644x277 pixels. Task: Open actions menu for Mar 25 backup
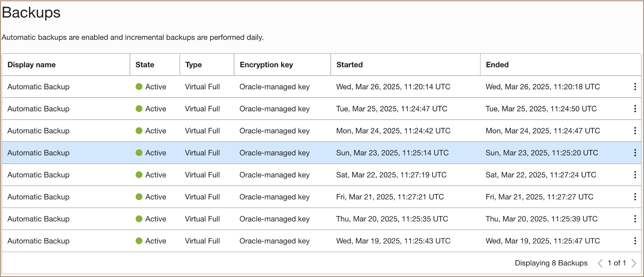point(635,109)
